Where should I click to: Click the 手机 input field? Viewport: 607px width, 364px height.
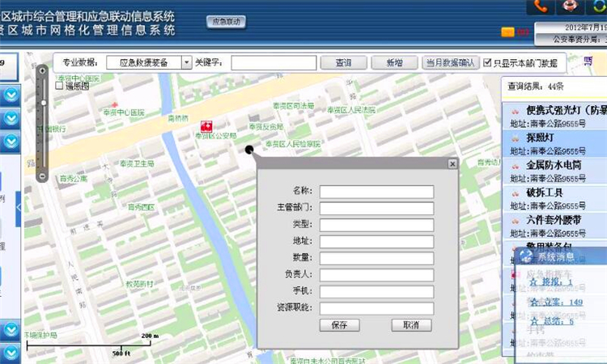click(x=376, y=292)
